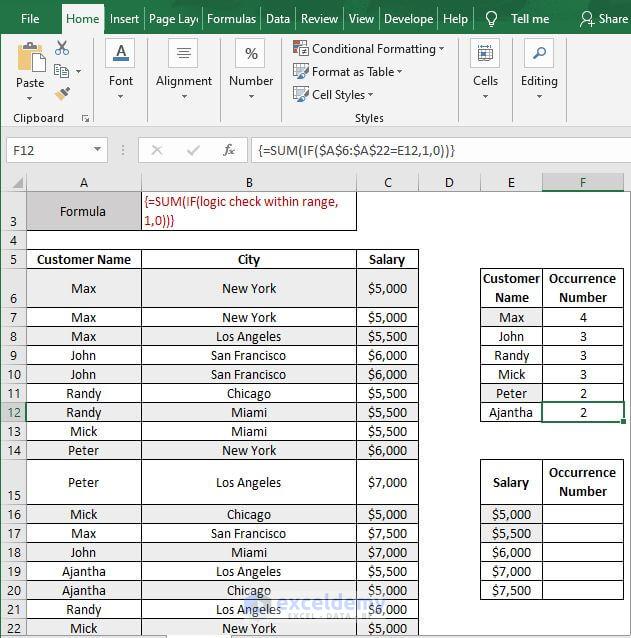Open the Copy dropdown arrow
631x638 pixels.
pyautogui.click(x=78, y=72)
